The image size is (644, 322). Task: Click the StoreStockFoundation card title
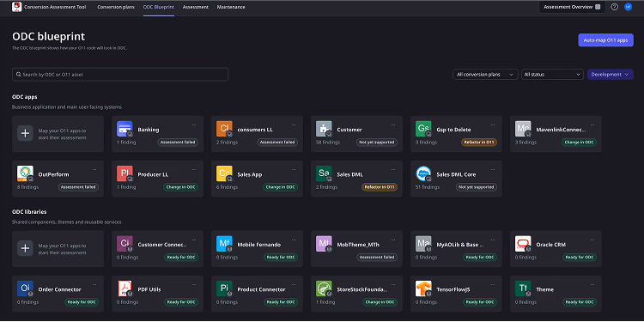[x=361, y=289]
